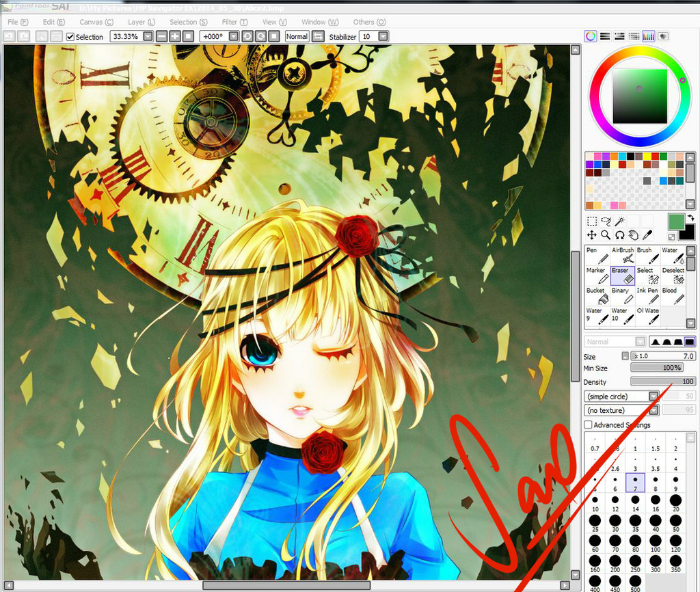Click the zoom out minus button
The image size is (700, 592).
pyautogui.click(x=161, y=36)
